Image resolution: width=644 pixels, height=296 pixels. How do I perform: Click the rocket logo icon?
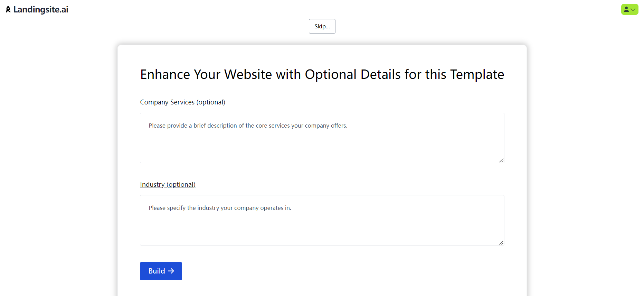coord(8,10)
